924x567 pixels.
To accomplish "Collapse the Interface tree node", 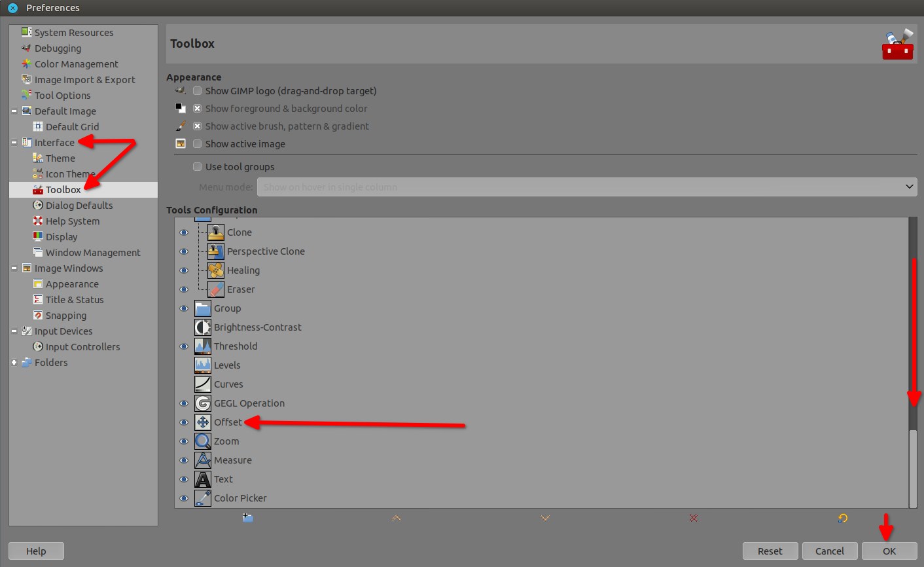I will coord(14,143).
